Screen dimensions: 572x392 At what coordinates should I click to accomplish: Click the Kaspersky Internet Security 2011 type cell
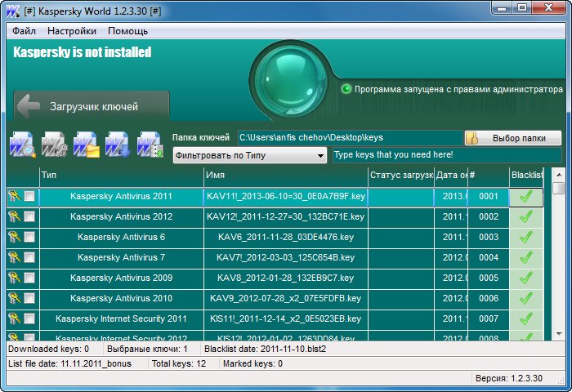point(122,318)
